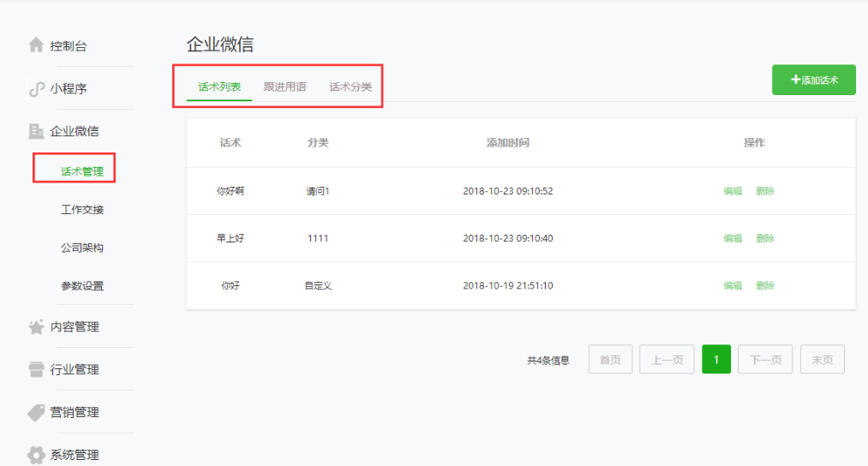The image size is (868, 466).
Task: Click the shop icon beside 行业管理
Action: (x=36, y=370)
